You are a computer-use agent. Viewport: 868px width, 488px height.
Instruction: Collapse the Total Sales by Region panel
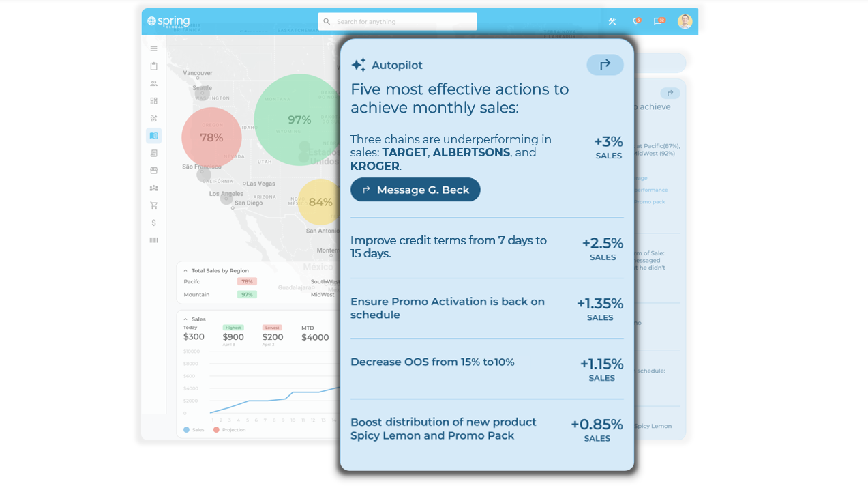pyautogui.click(x=185, y=271)
